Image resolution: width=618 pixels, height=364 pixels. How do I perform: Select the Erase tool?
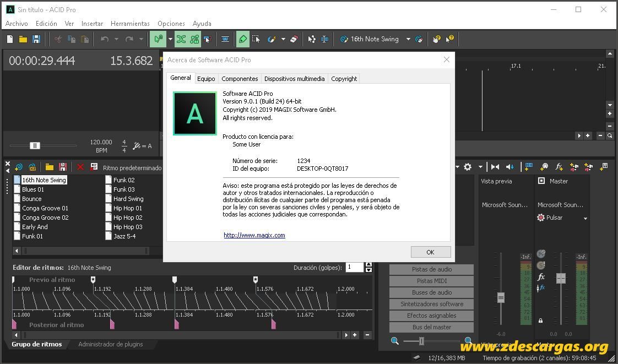294,39
